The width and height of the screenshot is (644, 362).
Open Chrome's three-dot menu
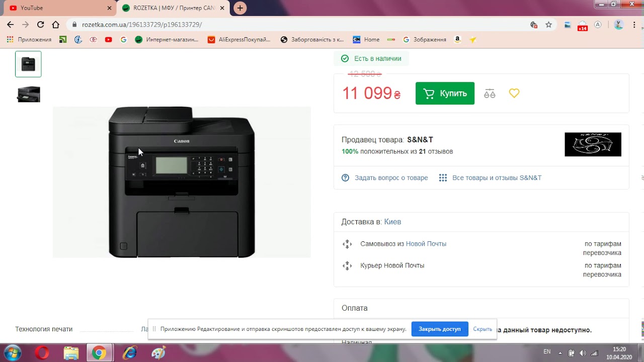(634, 25)
